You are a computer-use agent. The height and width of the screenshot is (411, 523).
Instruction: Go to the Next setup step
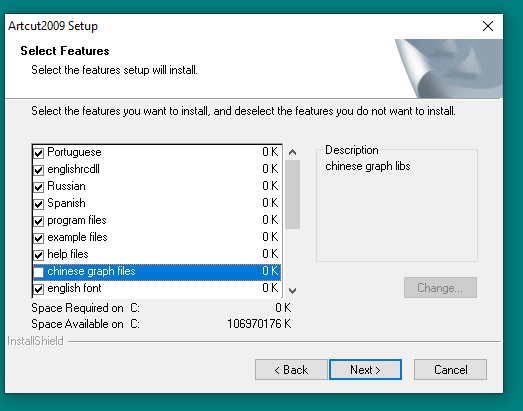pyautogui.click(x=365, y=370)
